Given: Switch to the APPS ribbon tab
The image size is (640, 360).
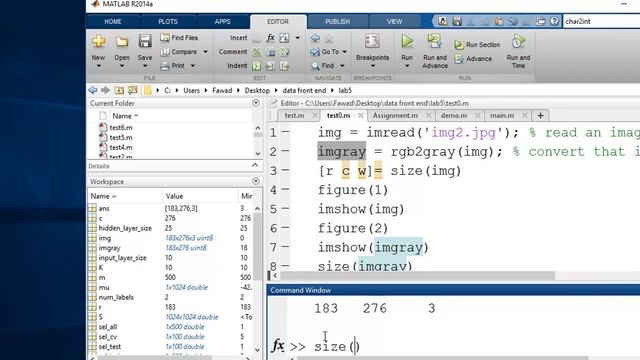Looking at the screenshot, I should point(222,22).
